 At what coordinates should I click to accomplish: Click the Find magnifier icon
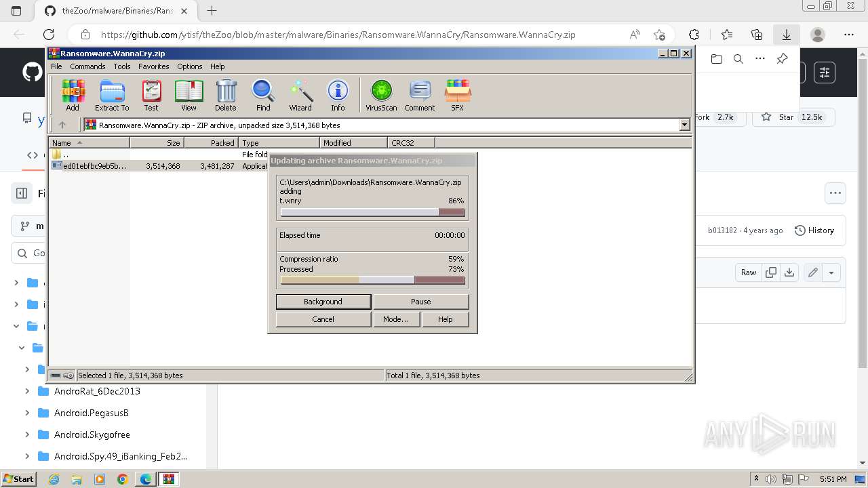click(x=263, y=95)
